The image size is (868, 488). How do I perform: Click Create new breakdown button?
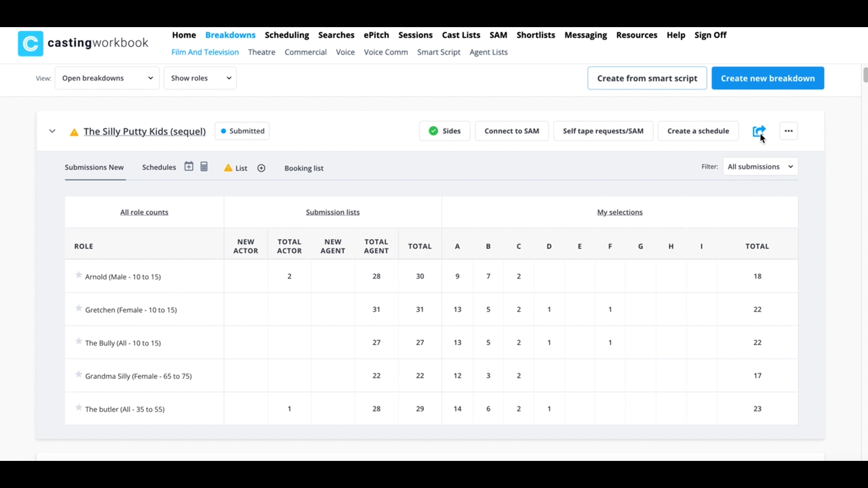point(768,78)
